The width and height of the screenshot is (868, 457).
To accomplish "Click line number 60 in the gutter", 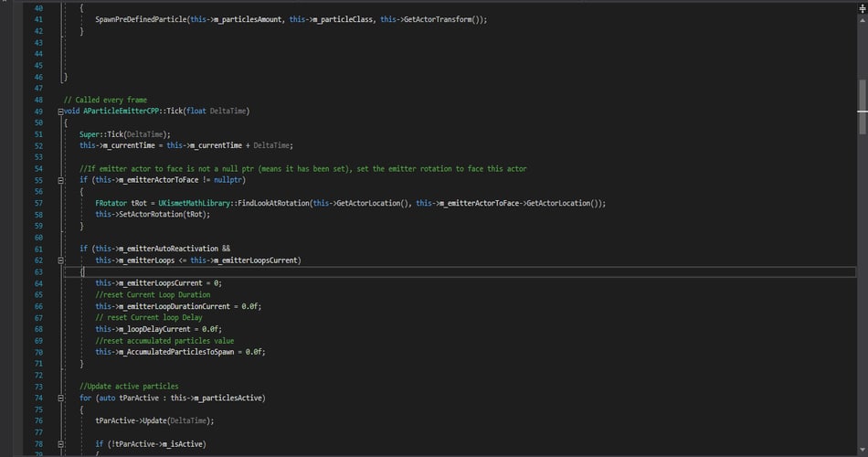I will click(x=38, y=237).
